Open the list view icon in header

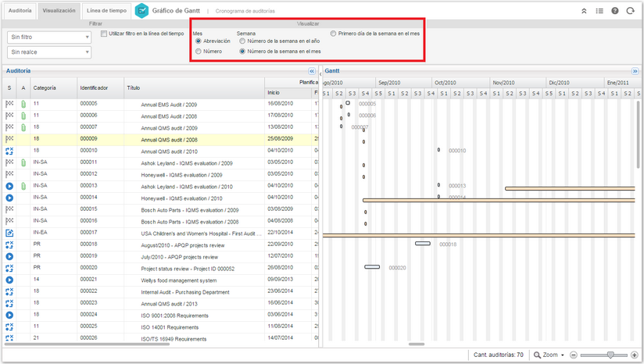click(x=599, y=11)
